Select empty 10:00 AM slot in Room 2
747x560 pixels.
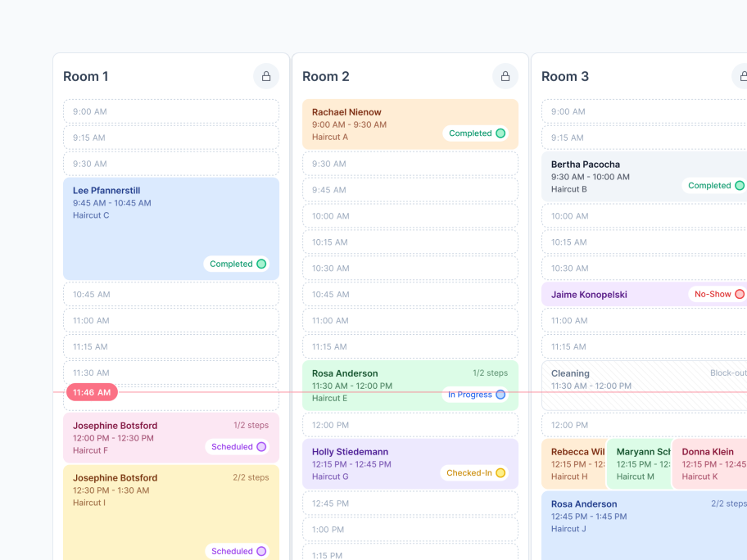pyautogui.click(x=410, y=216)
